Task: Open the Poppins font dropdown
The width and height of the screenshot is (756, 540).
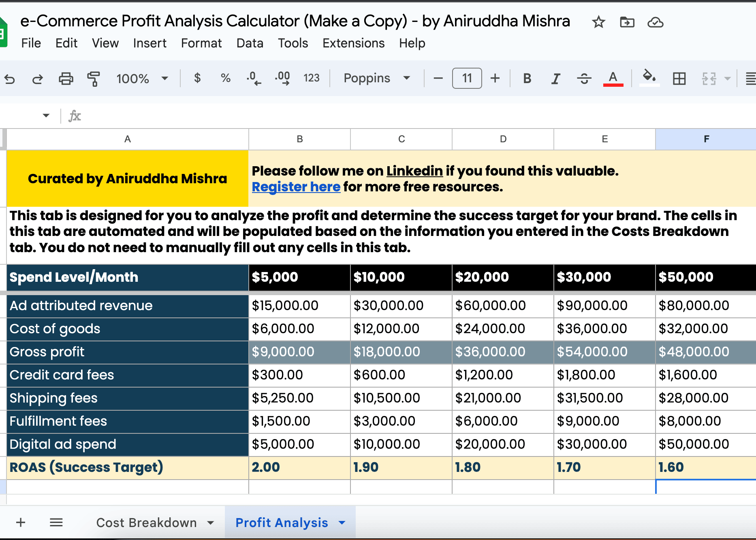Action: pyautogui.click(x=377, y=78)
